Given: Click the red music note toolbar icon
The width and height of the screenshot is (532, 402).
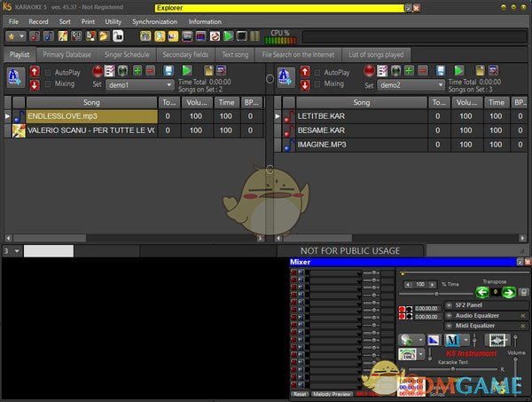Looking at the screenshot, I should [x=35, y=36].
